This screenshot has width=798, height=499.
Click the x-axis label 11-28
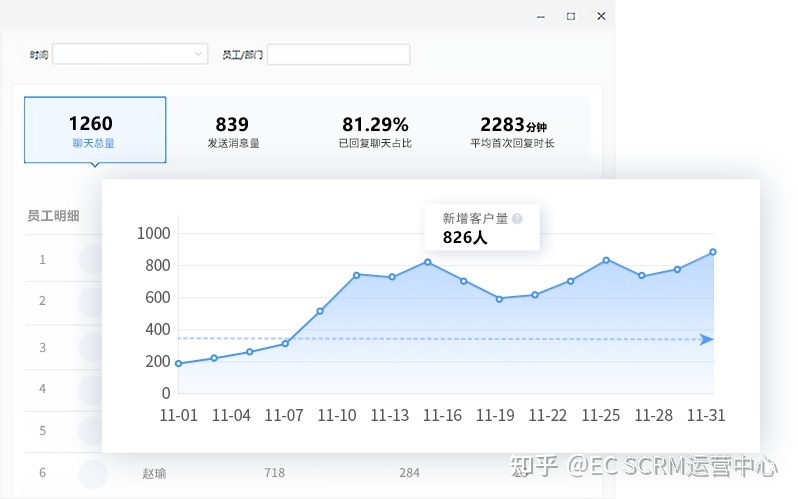coord(653,415)
